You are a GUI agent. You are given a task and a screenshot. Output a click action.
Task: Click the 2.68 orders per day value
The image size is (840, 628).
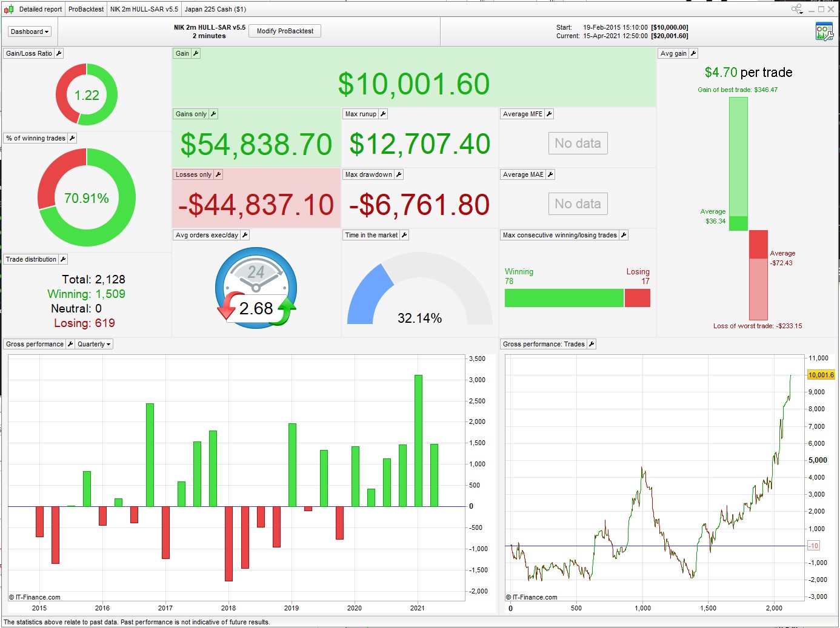click(256, 308)
